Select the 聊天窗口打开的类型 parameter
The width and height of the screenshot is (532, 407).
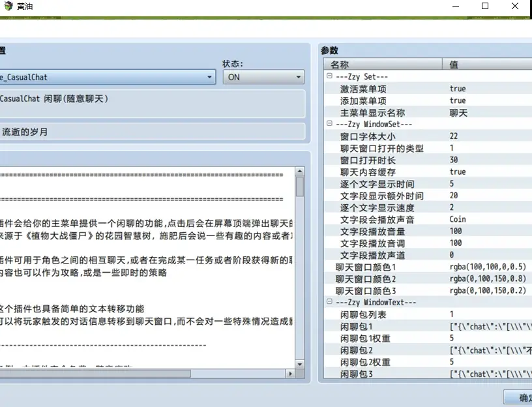pyautogui.click(x=428, y=148)
